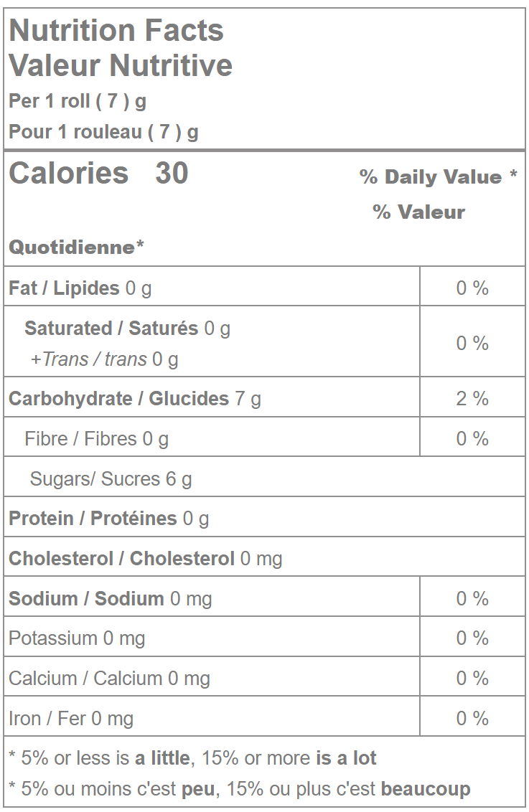Click the +Trans / trans 0 g line

click(x=104, y=359)
